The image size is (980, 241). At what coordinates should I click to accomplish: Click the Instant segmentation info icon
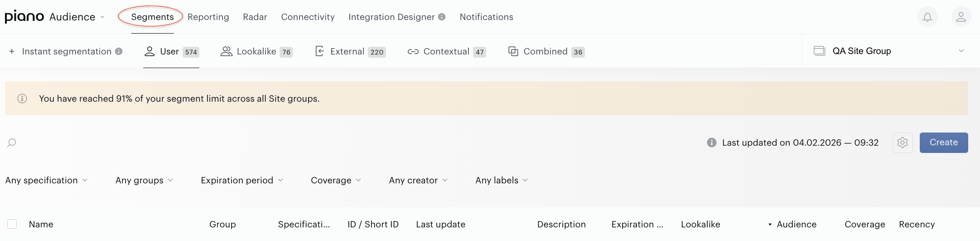[x=119, y=51]
